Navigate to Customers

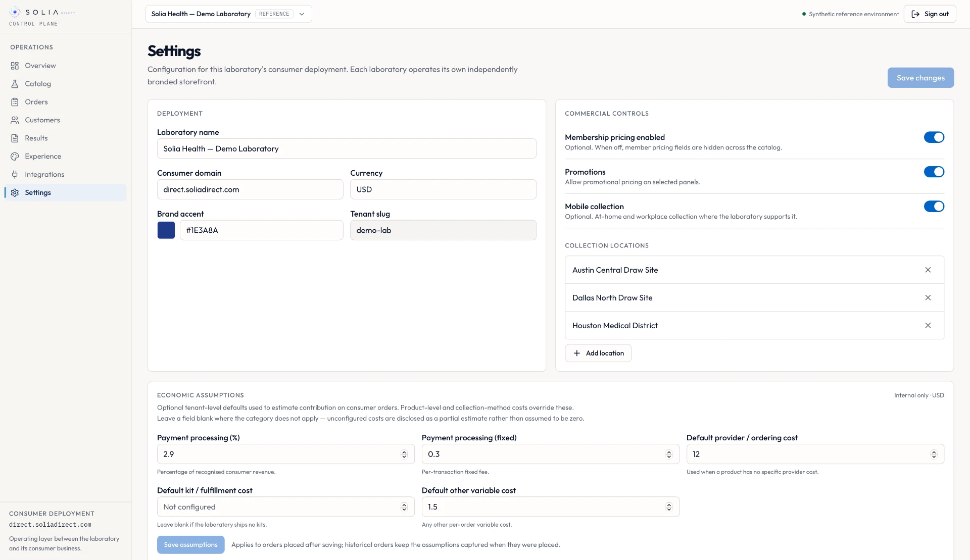[65, 120]
